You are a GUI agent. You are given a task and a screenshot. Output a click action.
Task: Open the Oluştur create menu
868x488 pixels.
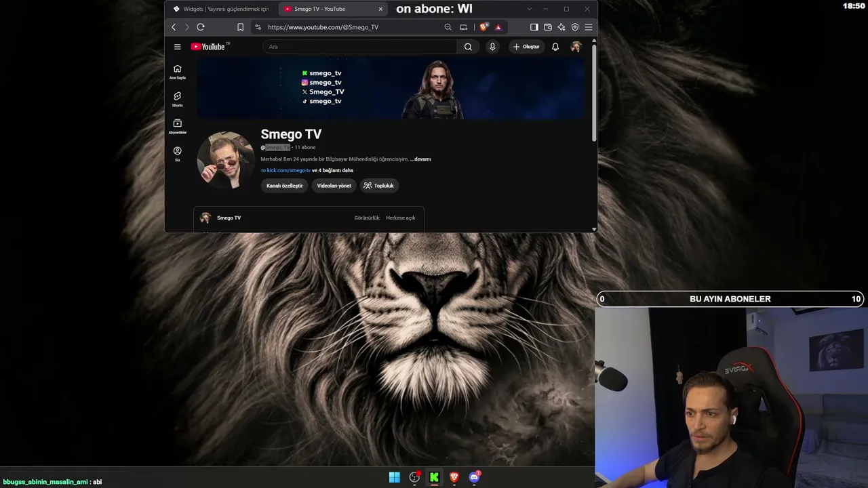pyautogui.click(x=526, y=47)
